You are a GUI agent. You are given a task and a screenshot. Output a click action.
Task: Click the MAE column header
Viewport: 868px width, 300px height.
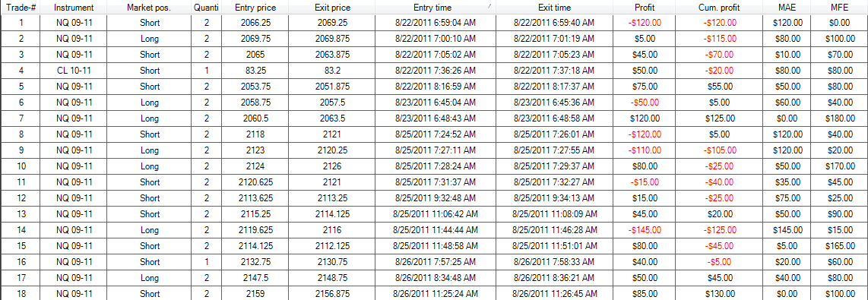(787, 8)
